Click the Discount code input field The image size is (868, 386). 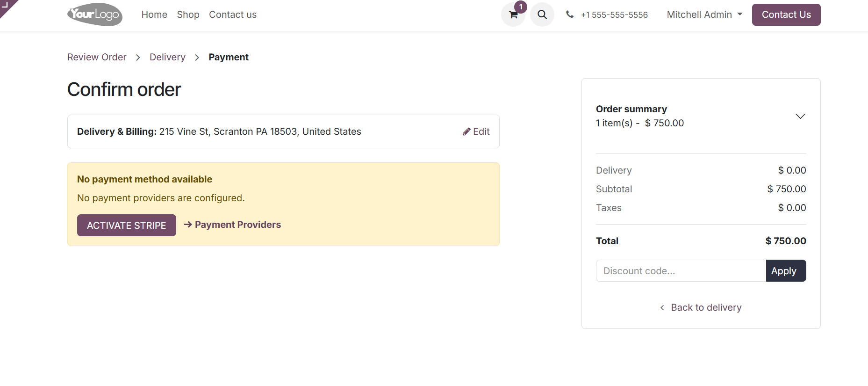tap(678, 270)
